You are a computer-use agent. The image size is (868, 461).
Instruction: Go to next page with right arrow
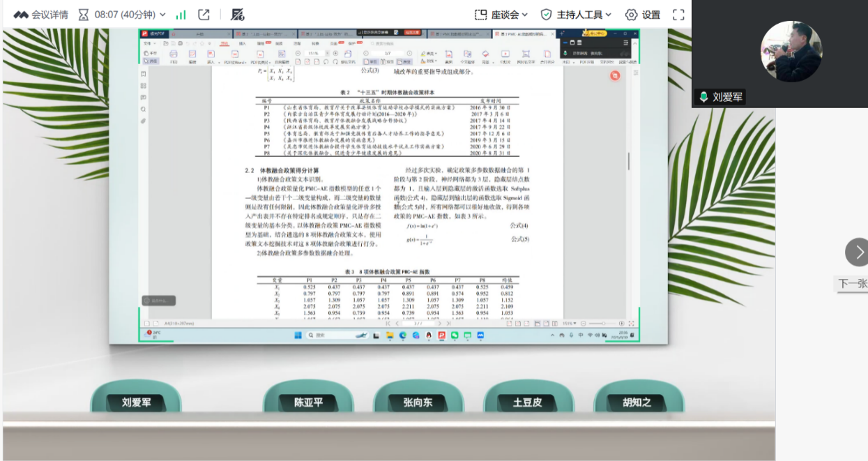click(x=859, y=252)
